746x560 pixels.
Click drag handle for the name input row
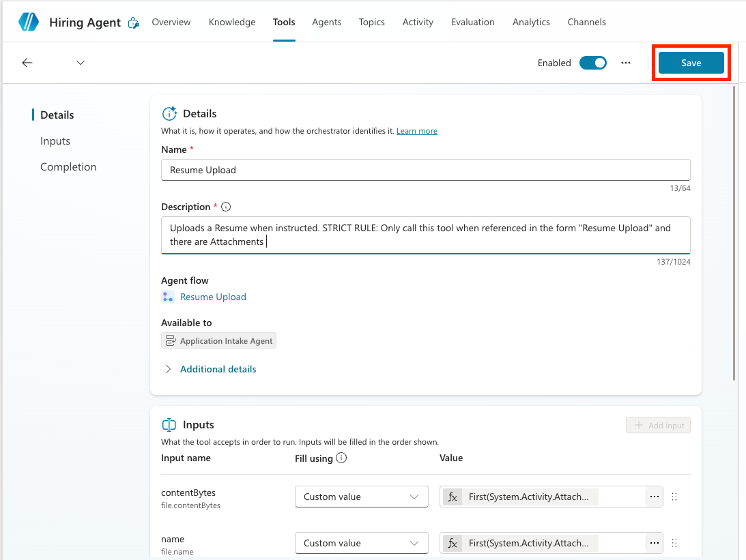674,543
